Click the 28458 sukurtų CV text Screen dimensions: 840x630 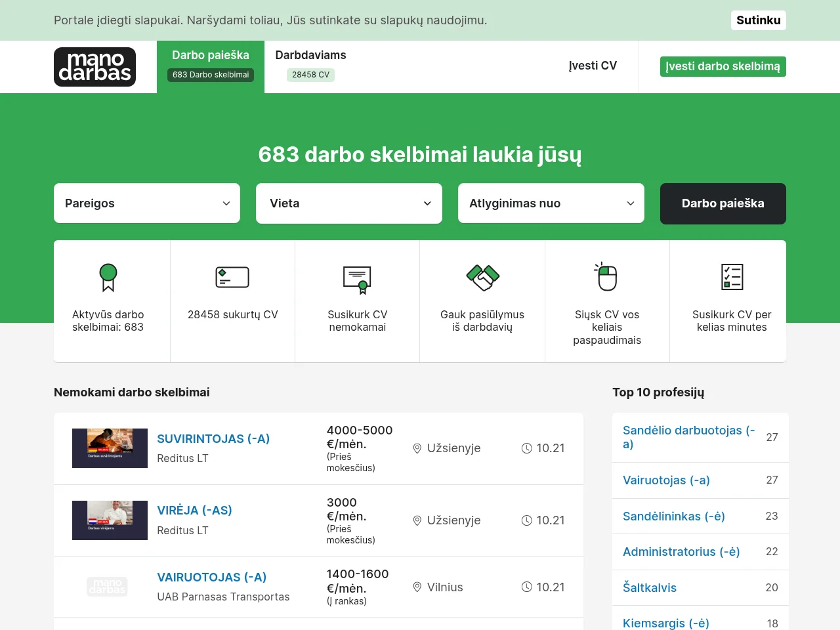pyautogui.click(x=233, y=315)
